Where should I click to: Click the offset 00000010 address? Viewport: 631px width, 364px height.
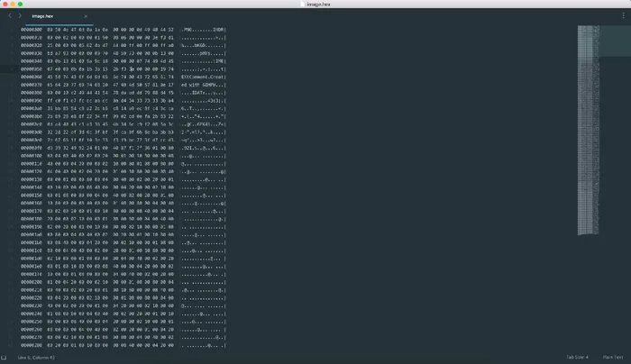pyautogui.click(x=32, y=38)
